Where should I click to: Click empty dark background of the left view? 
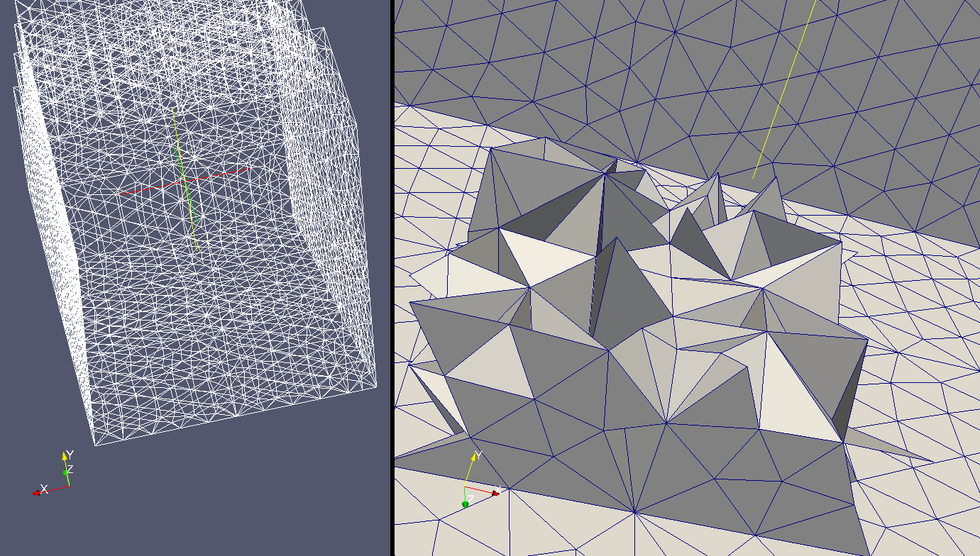213,496
